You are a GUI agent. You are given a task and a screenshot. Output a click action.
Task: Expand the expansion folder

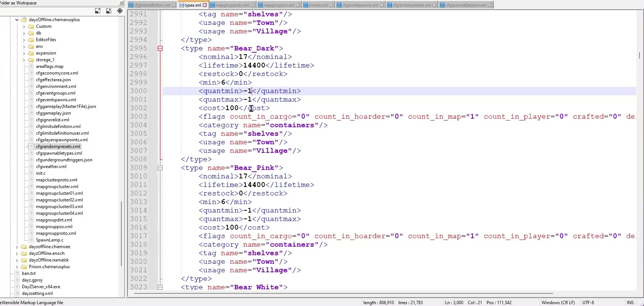pyautogui.click(x=24, y=53)
